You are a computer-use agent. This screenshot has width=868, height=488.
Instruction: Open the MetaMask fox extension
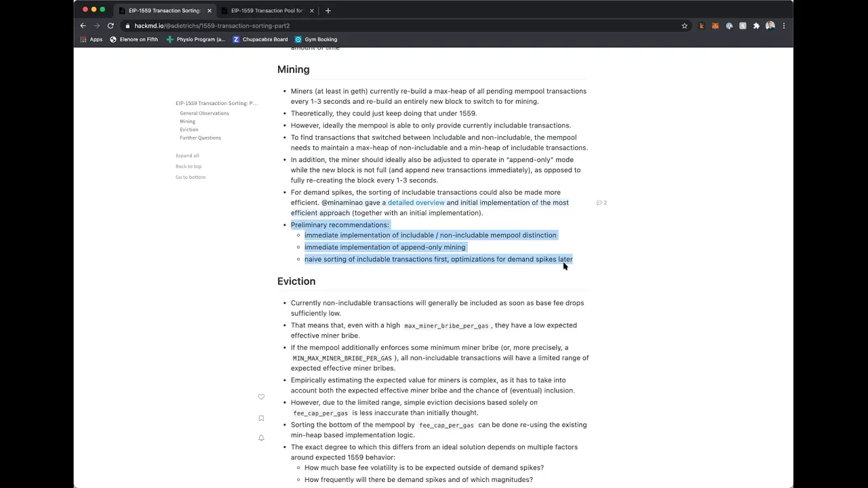(x=715, y=26)
